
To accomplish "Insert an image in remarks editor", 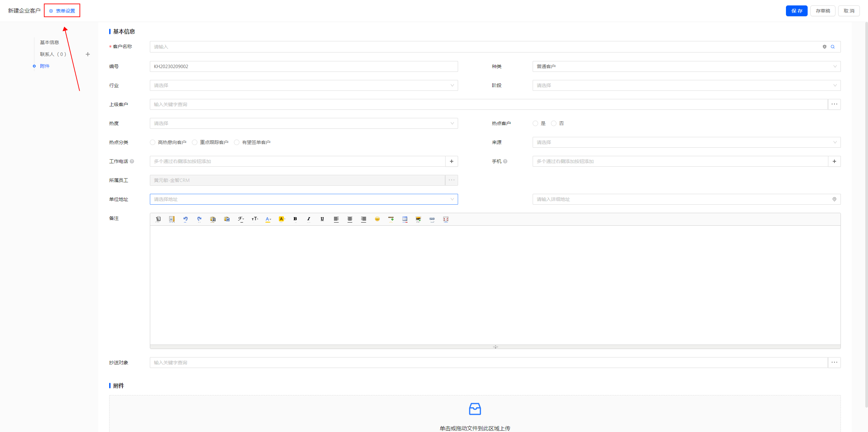I will 418,219.
